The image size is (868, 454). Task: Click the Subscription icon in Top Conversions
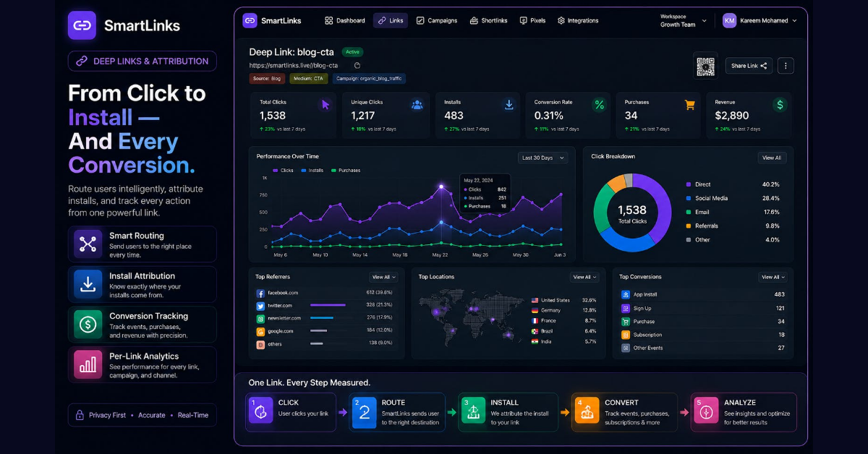click(x=626, y=335)
